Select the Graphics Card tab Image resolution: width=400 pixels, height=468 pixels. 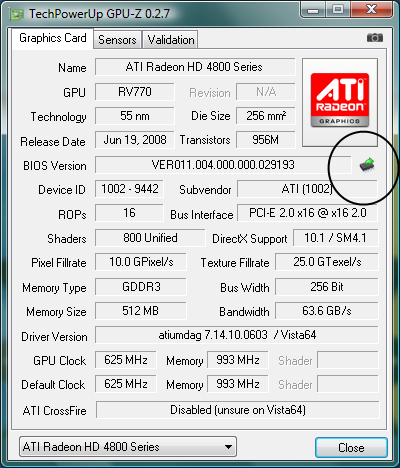tap(53, 38)
